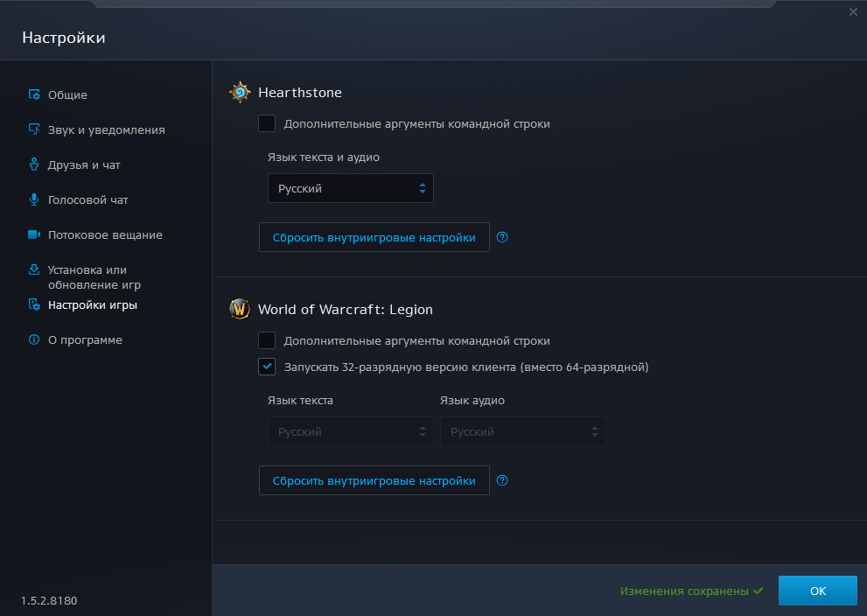867x616 pixels.
Task: Click the friends and chat person icon
Action: point(34,164)
